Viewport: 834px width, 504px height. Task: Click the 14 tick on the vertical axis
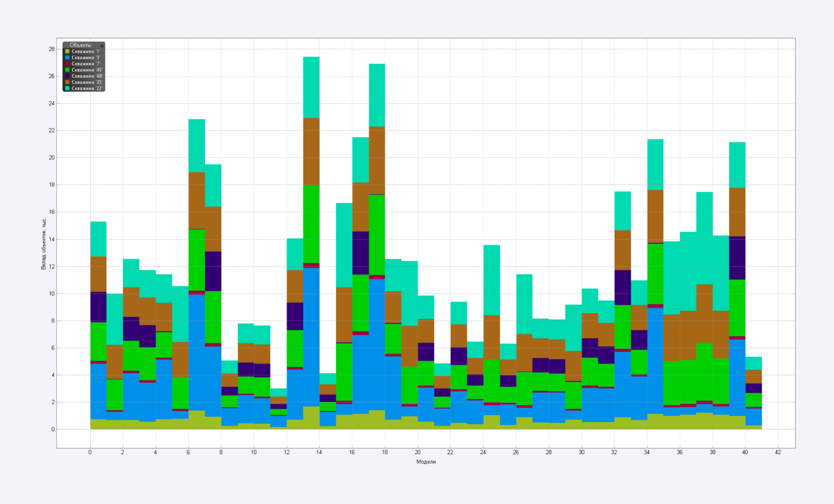point(51,239)
